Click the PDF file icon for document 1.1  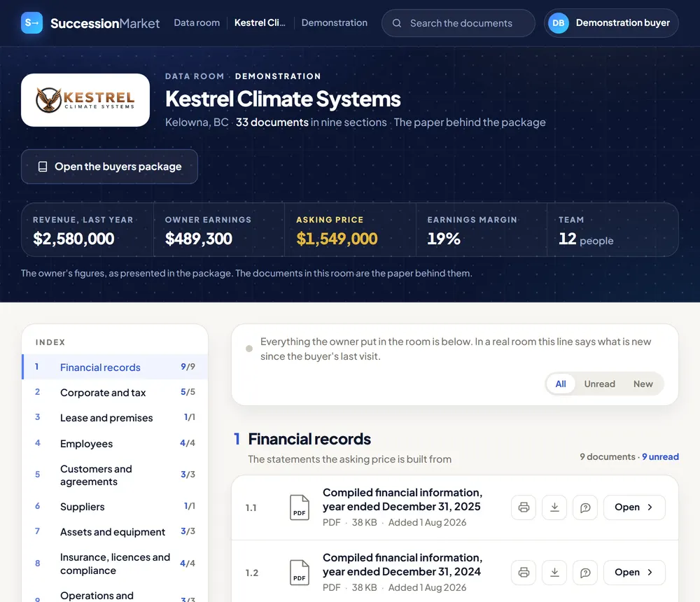pyautogui.click(x=299, y=507)
